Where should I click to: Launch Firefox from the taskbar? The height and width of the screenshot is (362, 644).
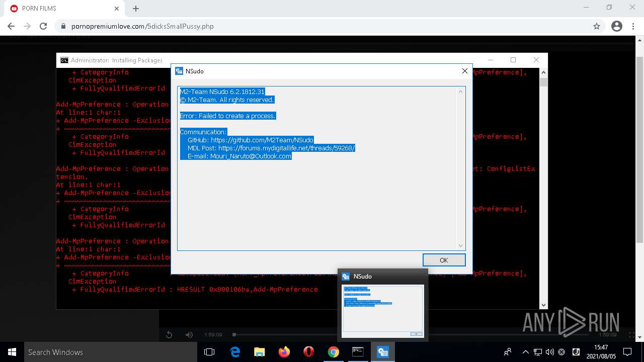click(x=284, y=352)
